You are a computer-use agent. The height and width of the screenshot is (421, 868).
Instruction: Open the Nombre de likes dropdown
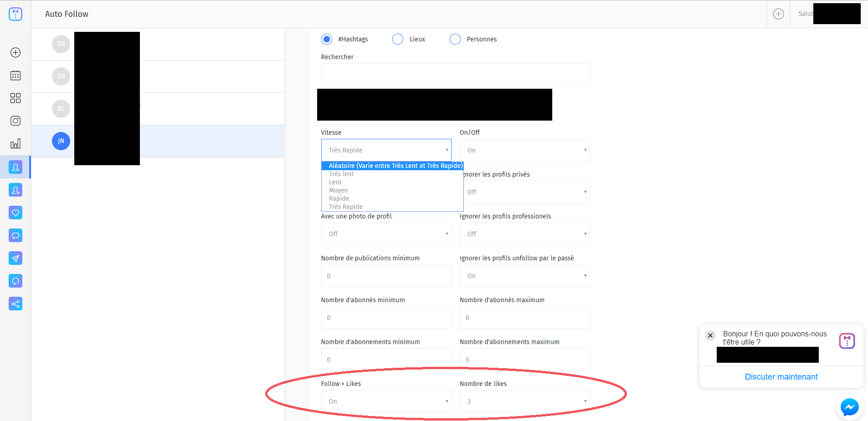524,401
